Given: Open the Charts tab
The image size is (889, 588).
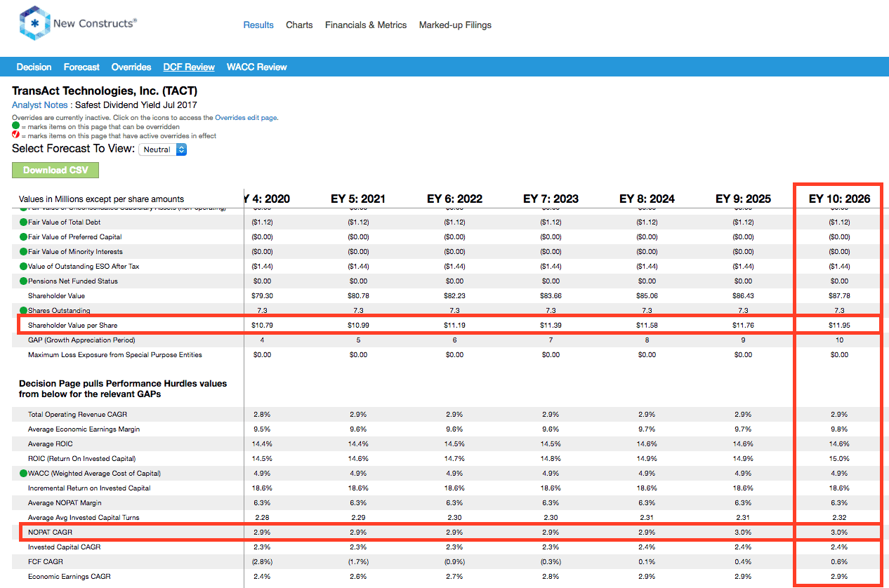Looking at the screenshot, I should click(x=299, y=25).
